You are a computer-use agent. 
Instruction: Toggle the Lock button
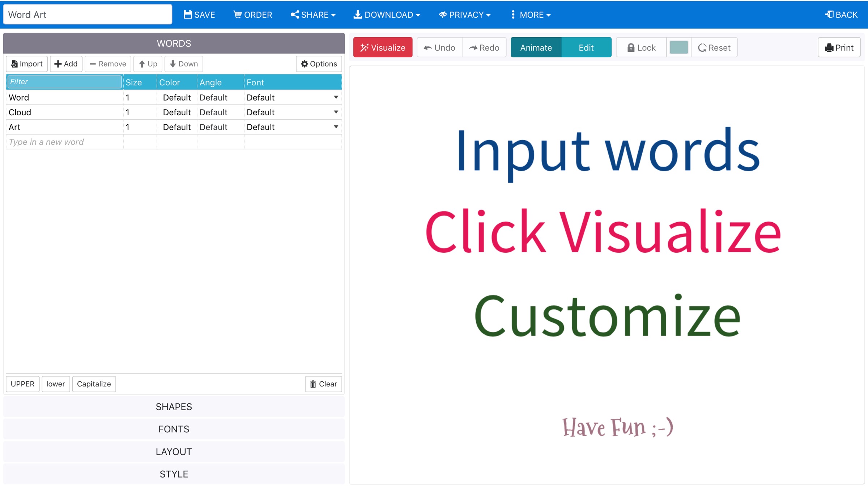[641, 47]
